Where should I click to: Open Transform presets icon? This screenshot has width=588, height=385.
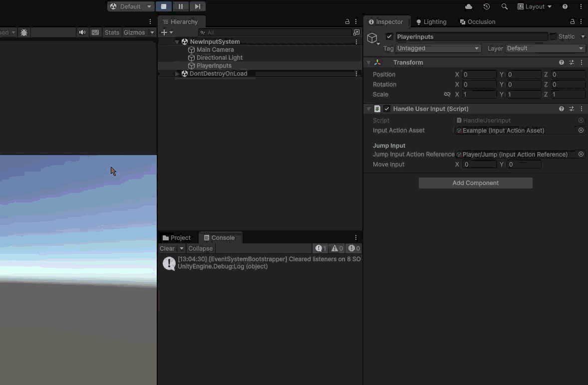572,62
